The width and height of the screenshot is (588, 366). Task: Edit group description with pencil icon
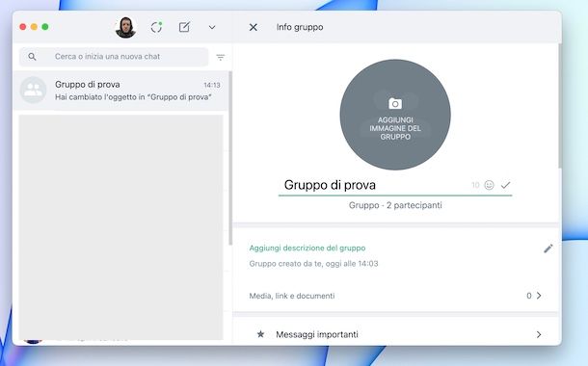[548, 248]
